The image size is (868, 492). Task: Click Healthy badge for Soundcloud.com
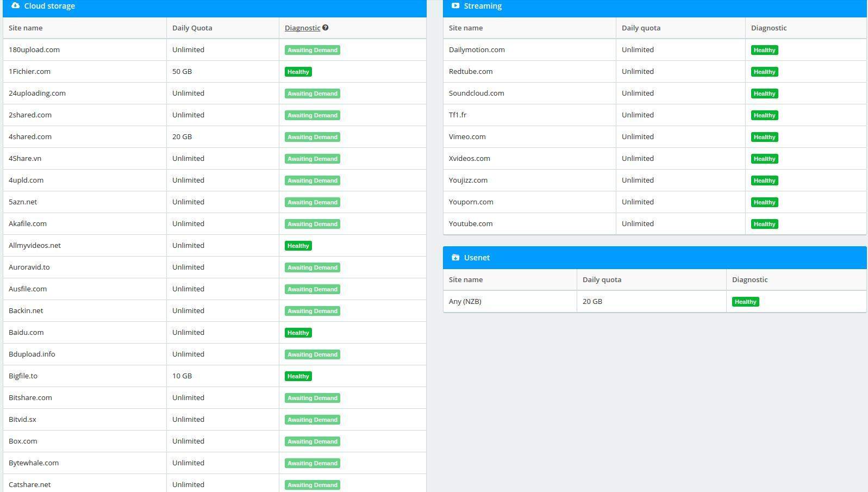coord(765,94)
